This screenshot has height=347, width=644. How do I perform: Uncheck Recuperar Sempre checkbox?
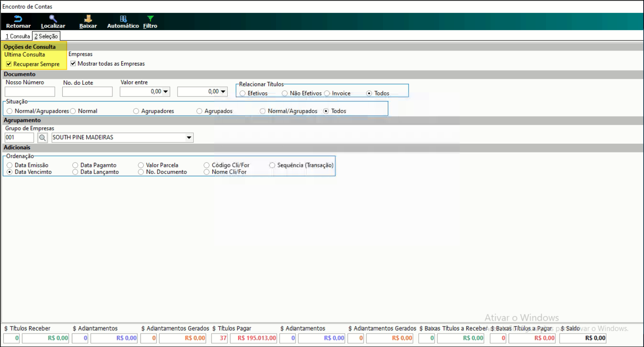pos(9,64)
